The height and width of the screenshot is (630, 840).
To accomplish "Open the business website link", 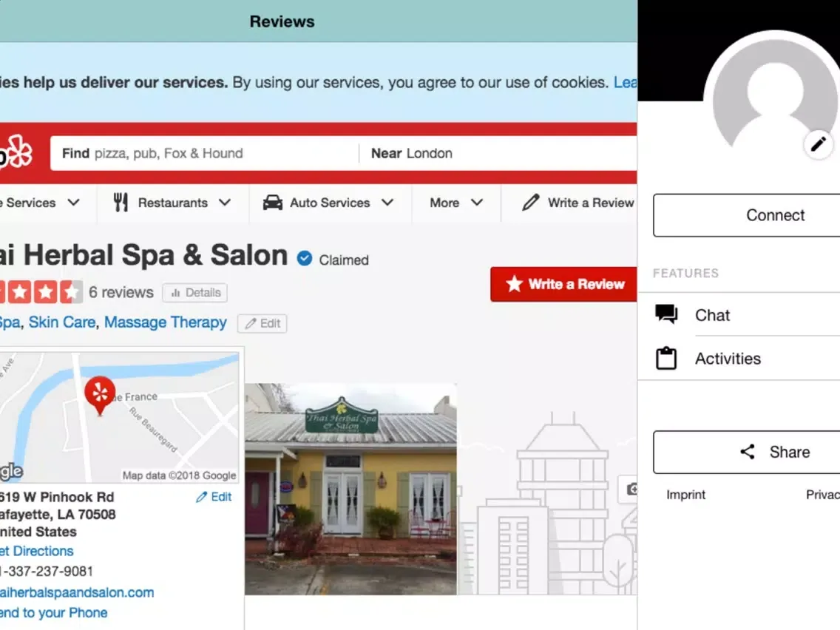I will click(77, 592).
